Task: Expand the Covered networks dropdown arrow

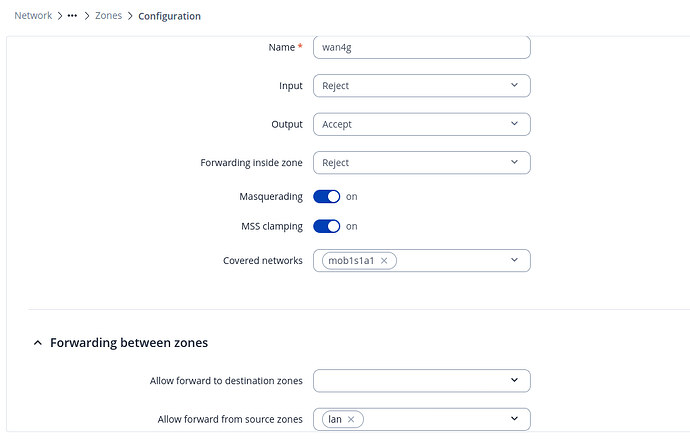Action: click(514, 260)
